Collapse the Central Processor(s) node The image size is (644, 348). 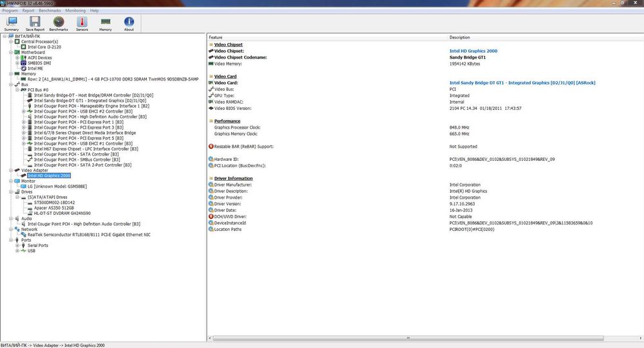(x=11, y=41)
